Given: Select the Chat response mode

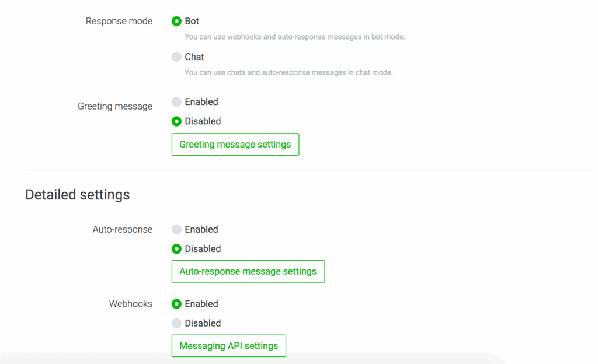Looking at the screenshot, I should pos(176,57).
